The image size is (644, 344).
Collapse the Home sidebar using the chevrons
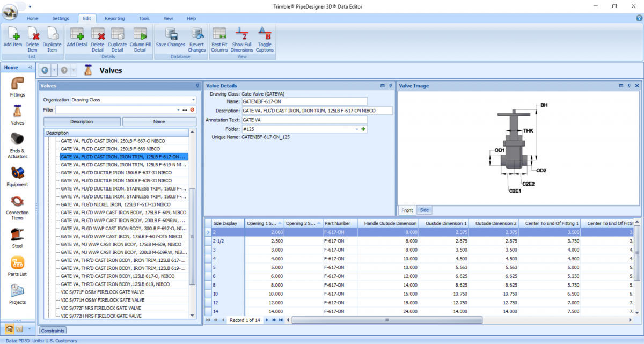point(30,68)
